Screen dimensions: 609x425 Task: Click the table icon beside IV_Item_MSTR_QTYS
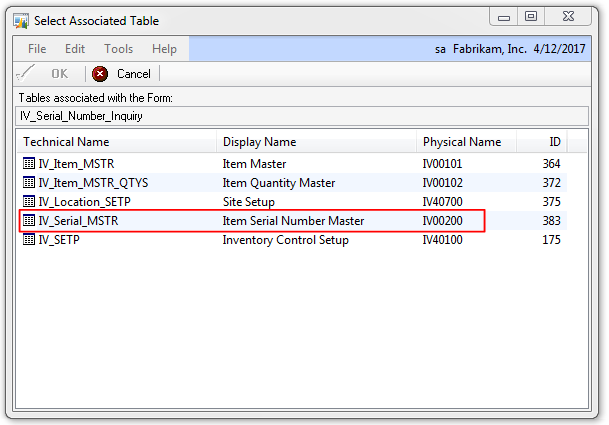pyautogui.click(x=29, y=182)
